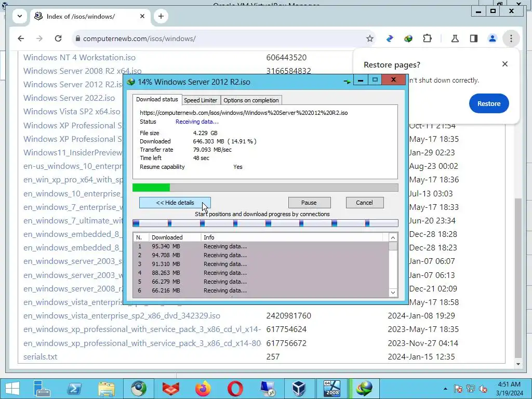Click the Hide details button
This screenshot has width=532, height=399.
(x=175, y=203)
